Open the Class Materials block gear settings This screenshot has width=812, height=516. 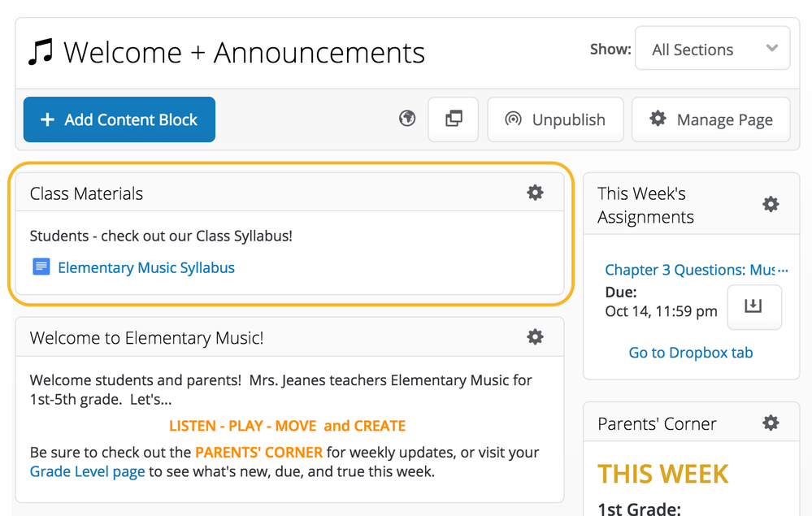coord(535,193)
